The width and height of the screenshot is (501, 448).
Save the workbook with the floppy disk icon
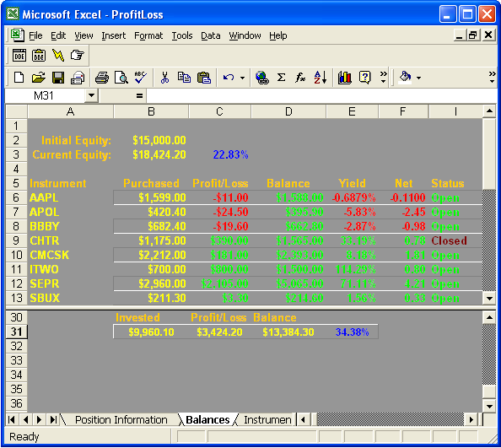(58, 78)
